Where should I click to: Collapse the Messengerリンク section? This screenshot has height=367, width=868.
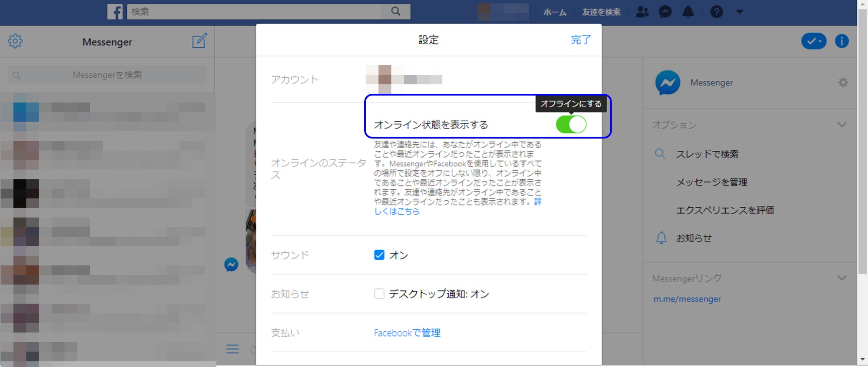842,278
